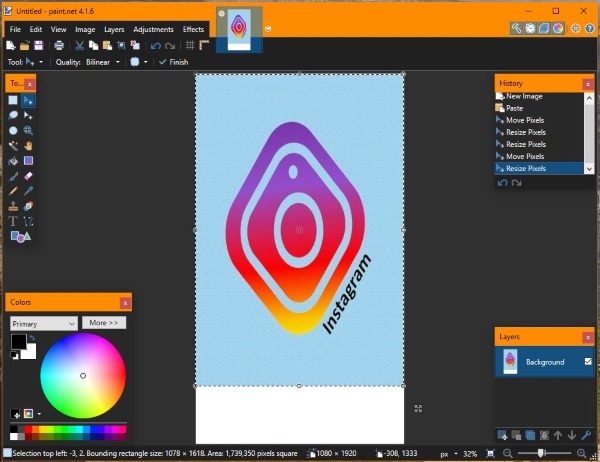Reset colors to black and white

click(x=14, y=356)
